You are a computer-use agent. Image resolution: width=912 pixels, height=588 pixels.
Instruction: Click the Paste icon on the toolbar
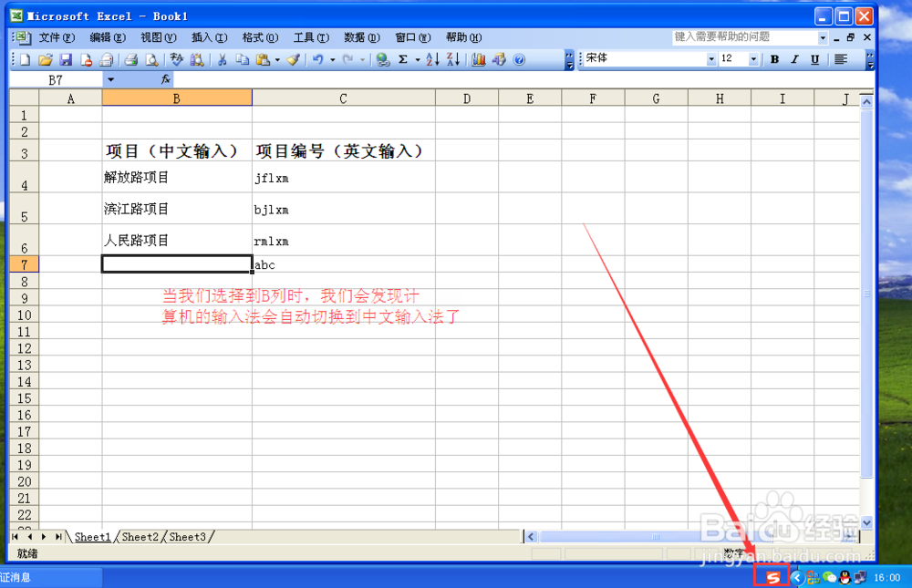click(262, 59)
